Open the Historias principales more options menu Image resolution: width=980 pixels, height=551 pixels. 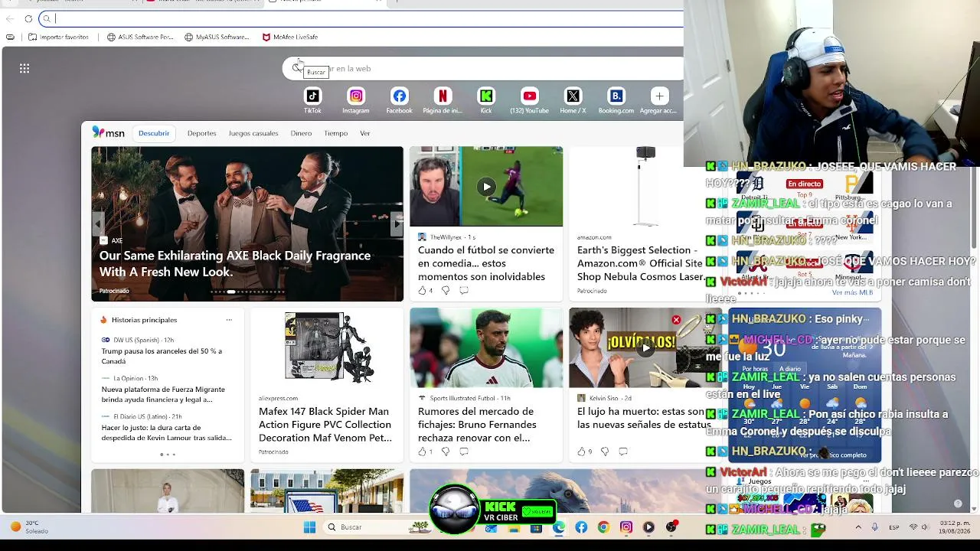point(229,320)
